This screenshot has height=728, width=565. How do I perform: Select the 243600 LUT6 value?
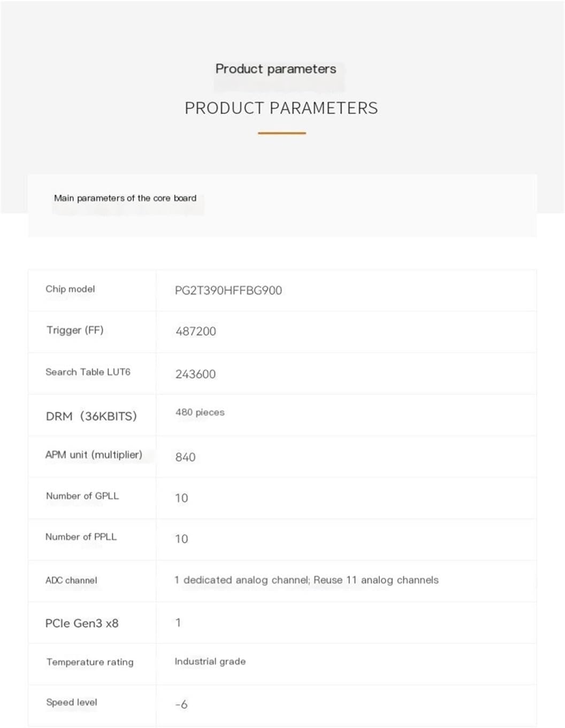pos(195,374)
